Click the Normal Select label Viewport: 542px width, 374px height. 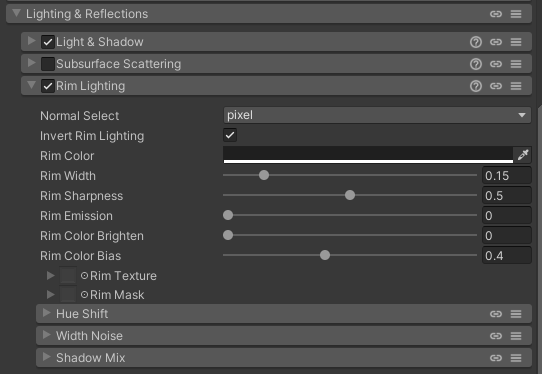point(80,116)
